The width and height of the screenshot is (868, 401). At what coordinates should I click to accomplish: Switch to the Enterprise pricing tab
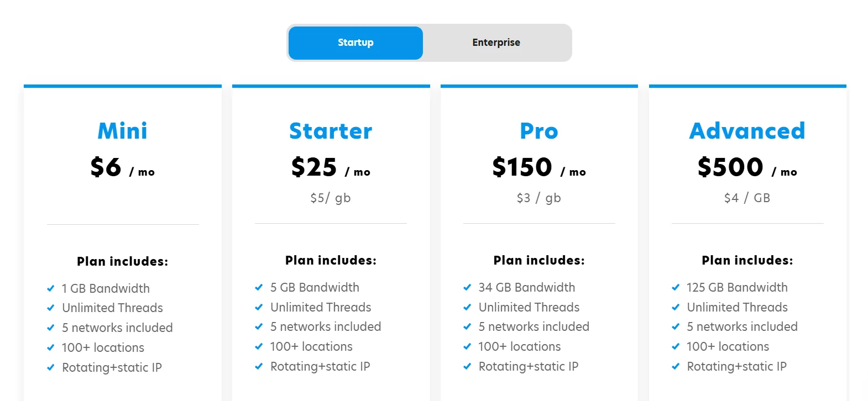(x=496, y=43)
